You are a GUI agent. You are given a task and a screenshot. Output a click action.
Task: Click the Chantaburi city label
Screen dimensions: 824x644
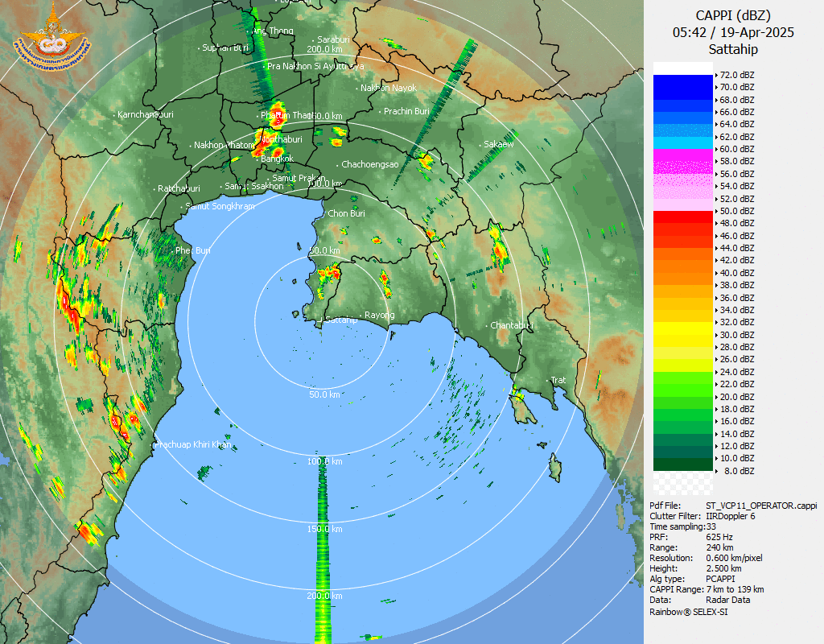point(511,325)
